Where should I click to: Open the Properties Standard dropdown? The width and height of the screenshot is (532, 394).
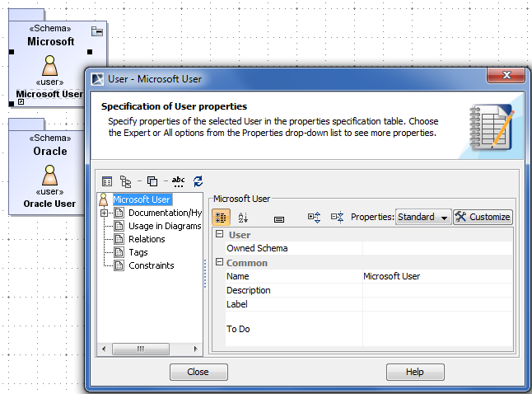coord(423,217)
